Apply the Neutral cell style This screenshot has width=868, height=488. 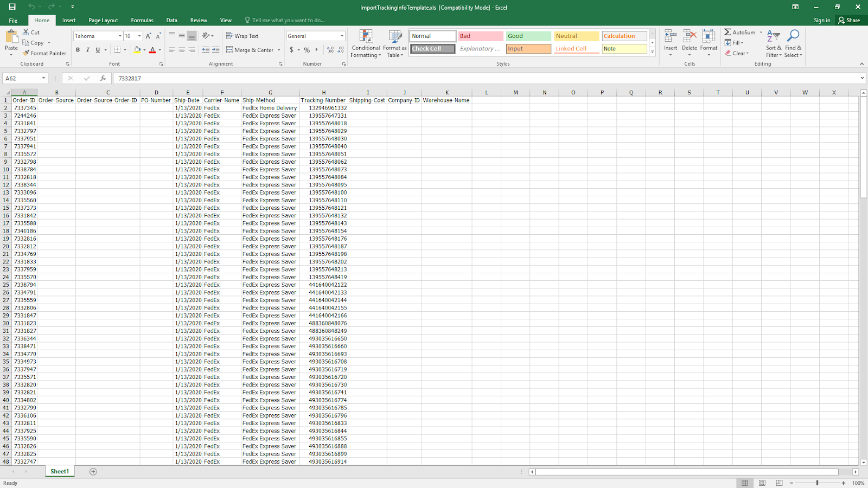pos(576,36)
